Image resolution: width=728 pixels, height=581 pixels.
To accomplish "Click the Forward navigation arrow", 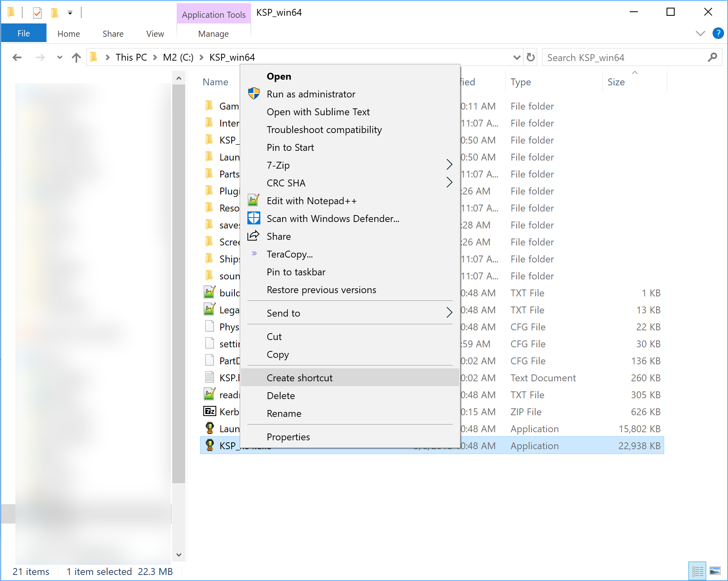I will pyautogui.click(x=40, y=57).
